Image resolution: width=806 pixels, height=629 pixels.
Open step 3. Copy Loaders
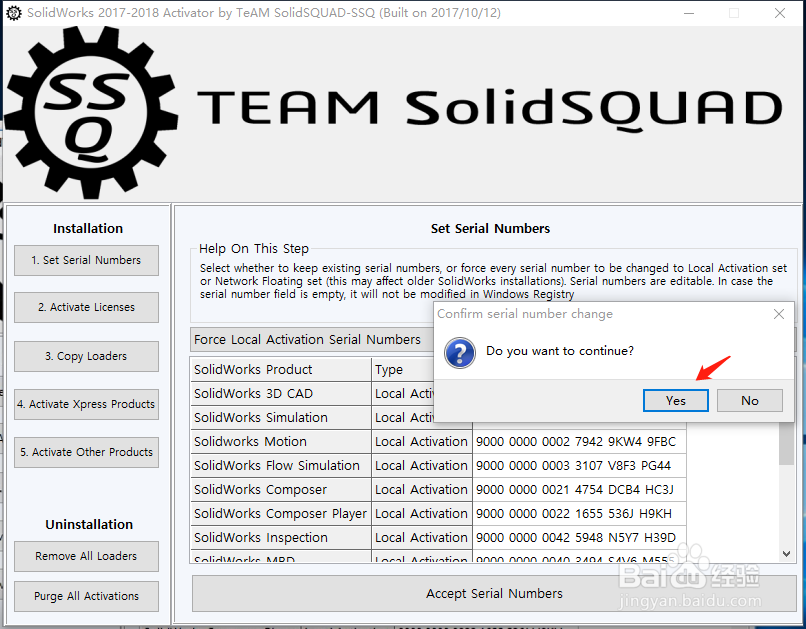(x=86, y=356)
